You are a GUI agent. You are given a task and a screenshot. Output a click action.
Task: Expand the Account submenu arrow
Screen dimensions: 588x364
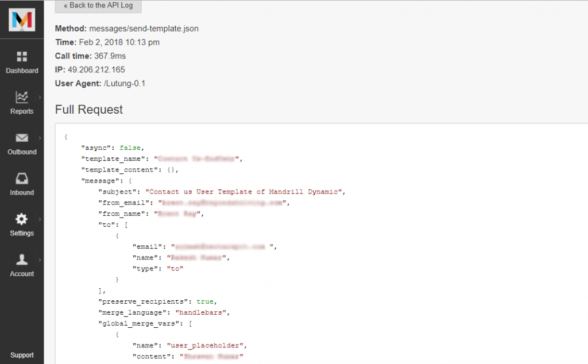(40, 260)
